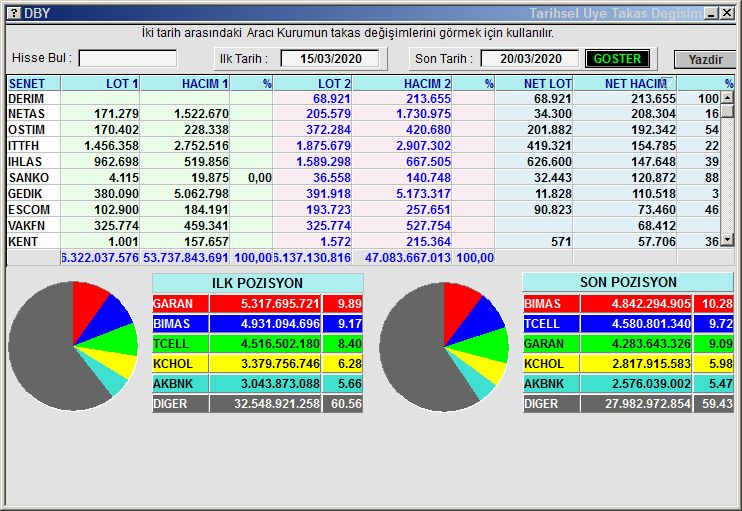
Task: Click blue BIMAS swatch in ILK POZISYON
Action: (180, 324)
